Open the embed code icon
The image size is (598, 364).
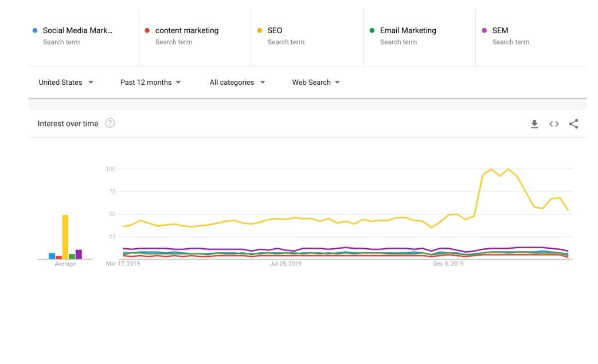pyautogui.click(x=554, y=124)
